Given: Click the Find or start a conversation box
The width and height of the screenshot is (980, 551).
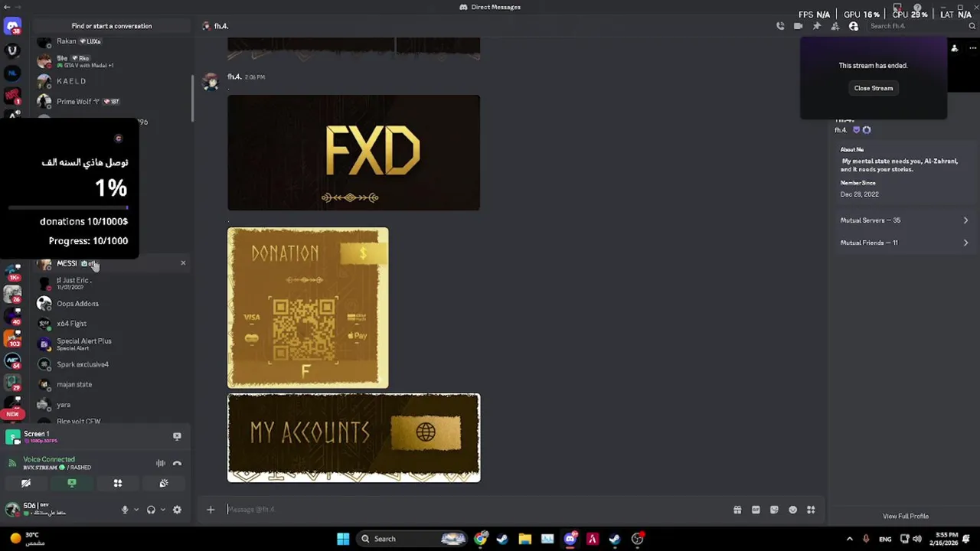Looking at the screenshot, I should click(x=112, y=26).
